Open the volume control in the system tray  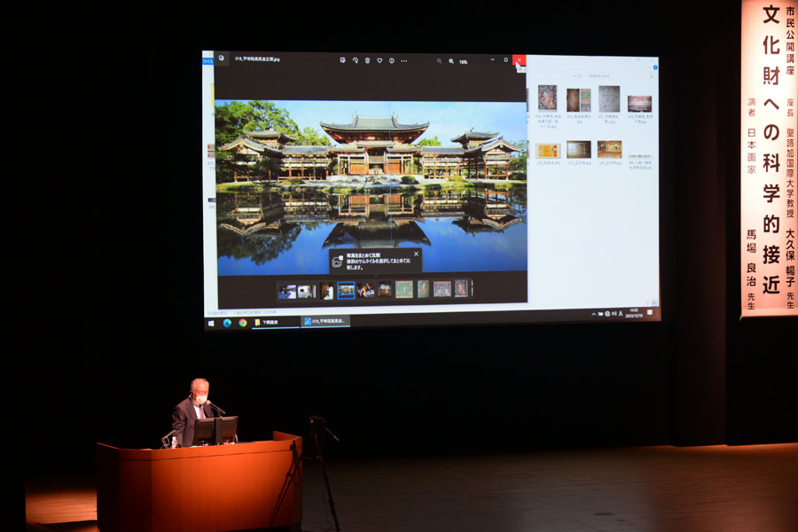pyautogui.click(x=614, y=314)
